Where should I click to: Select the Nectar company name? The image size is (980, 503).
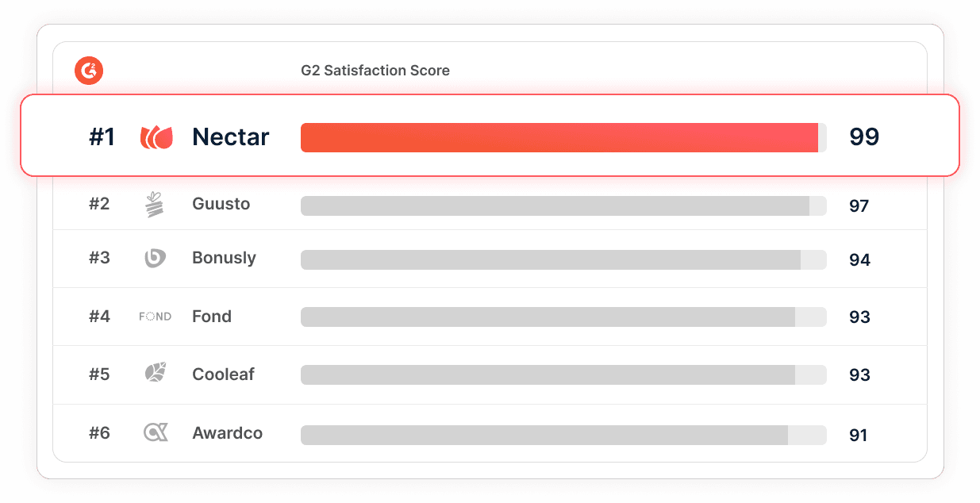pos(231,137)
